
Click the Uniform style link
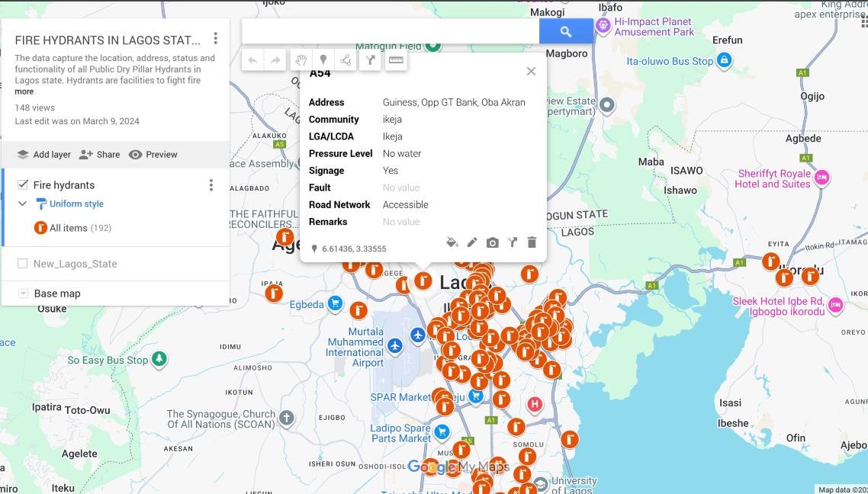click(x=76, y=204)
